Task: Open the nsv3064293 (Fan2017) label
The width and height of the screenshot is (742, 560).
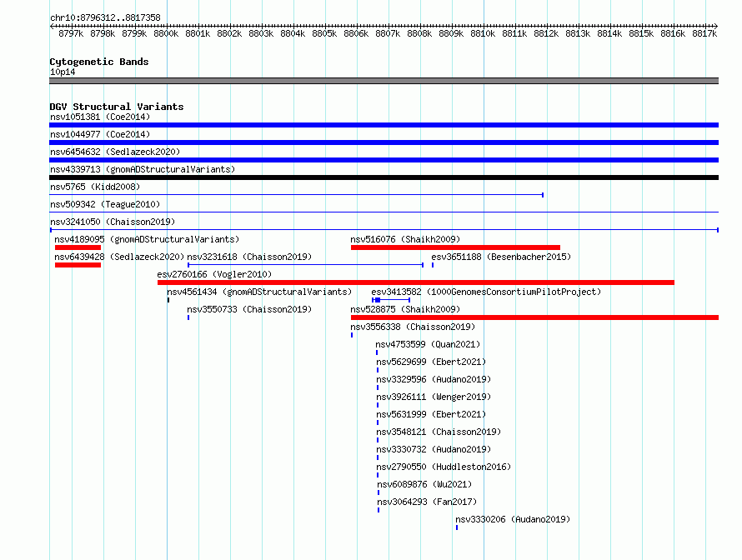Action: click(427, 502)
